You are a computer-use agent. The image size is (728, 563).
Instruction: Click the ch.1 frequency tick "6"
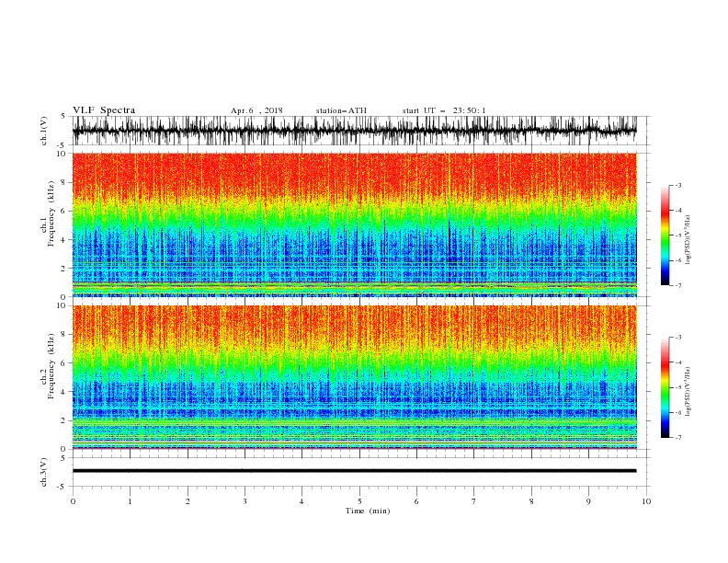click(63, 211)
